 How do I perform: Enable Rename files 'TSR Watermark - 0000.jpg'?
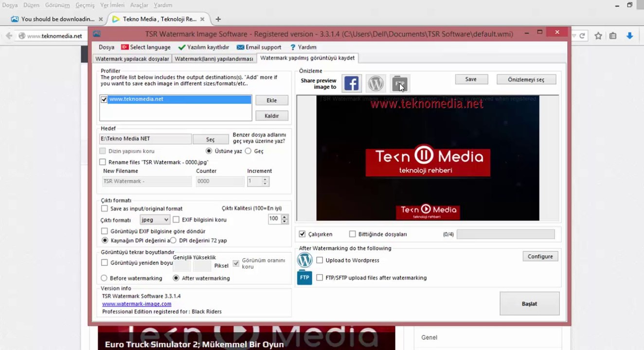click(103, 162)
